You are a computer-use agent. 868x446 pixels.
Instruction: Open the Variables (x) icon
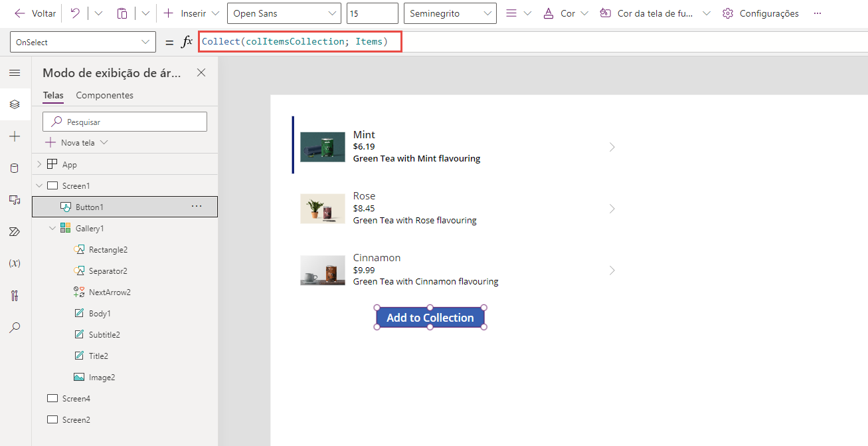(15, 263)
